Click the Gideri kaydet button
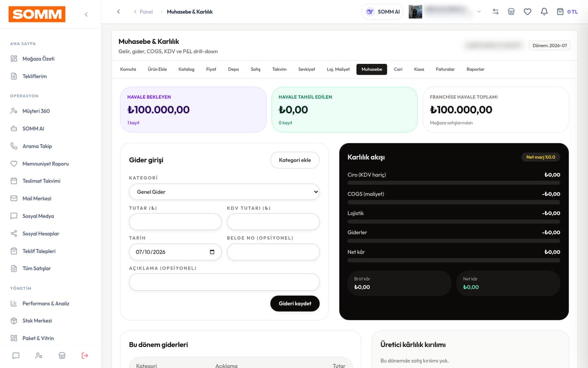This screenshot has width=588, height=368. [295, 304]
